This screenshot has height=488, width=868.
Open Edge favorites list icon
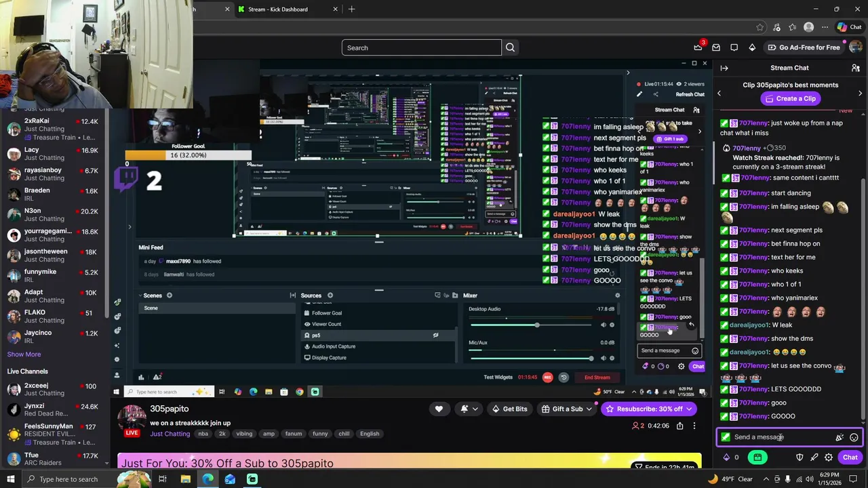[793, 27]
